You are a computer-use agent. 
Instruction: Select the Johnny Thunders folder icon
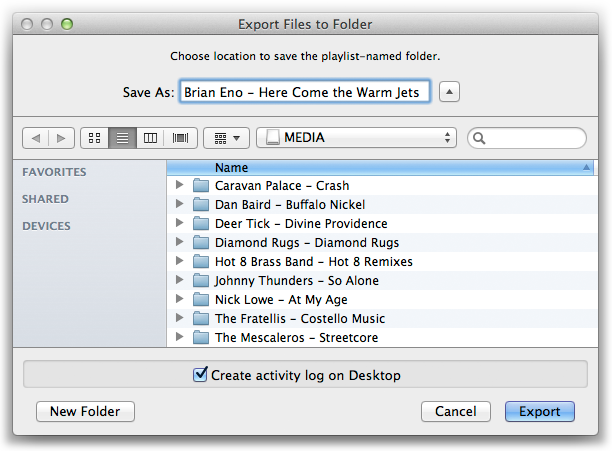(201, 280)
